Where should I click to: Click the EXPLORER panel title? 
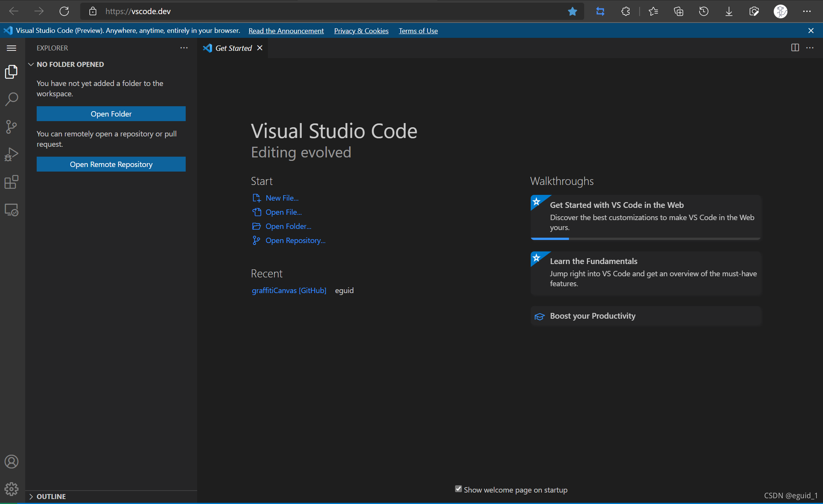coord(52,48)
